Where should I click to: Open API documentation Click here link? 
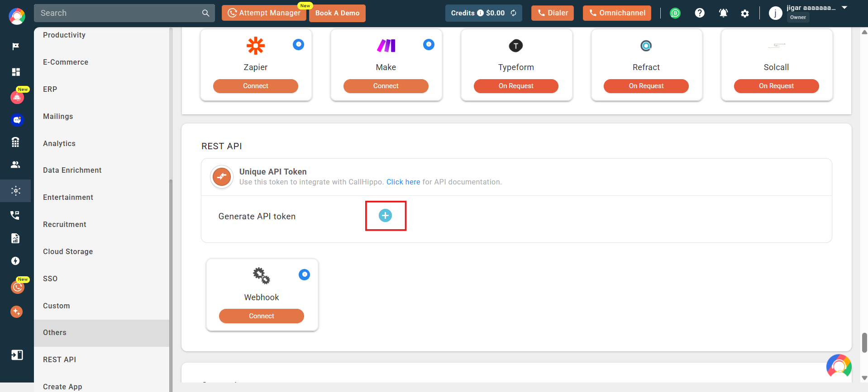[x=403, y=182]
